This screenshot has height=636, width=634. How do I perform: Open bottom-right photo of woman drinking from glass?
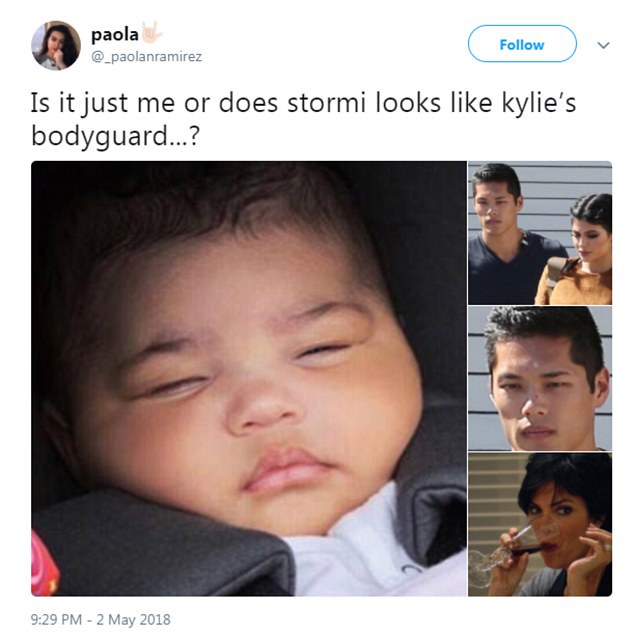(540, 524)
